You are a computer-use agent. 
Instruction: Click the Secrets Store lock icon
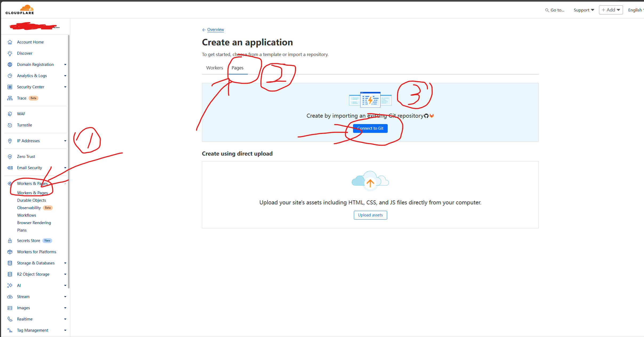(x=10, y=241)
